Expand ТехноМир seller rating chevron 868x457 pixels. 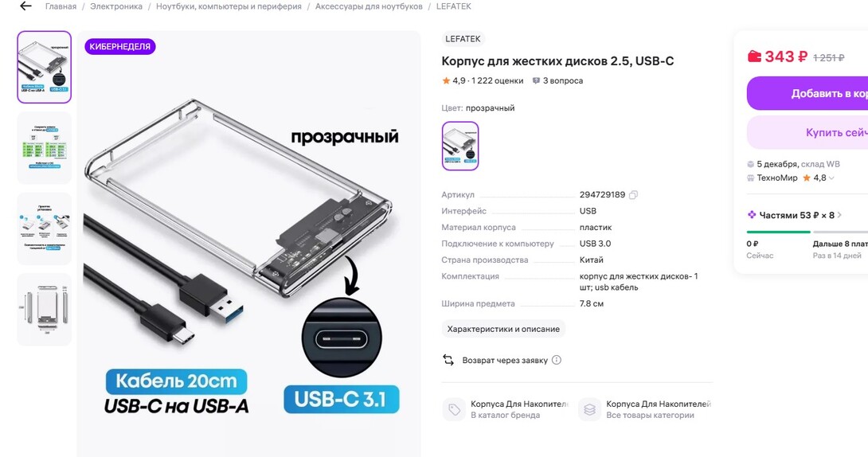832,178
